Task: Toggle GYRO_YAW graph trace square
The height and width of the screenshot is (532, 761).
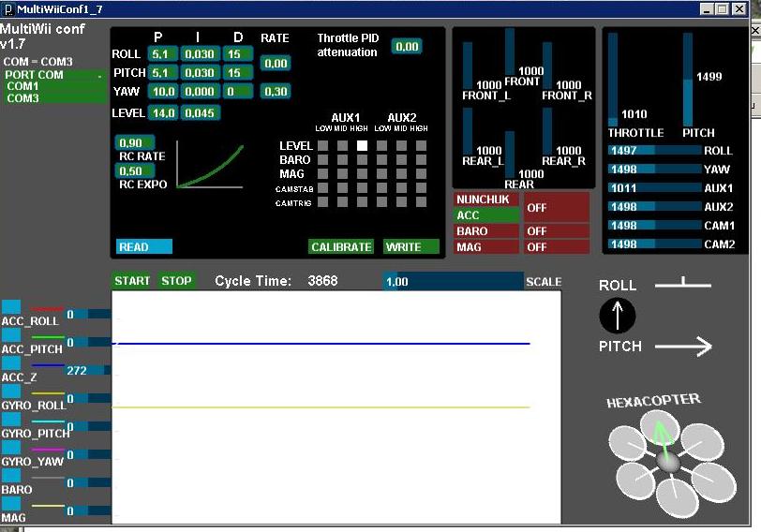Action: pyautogui.click(x=11, y=448)
